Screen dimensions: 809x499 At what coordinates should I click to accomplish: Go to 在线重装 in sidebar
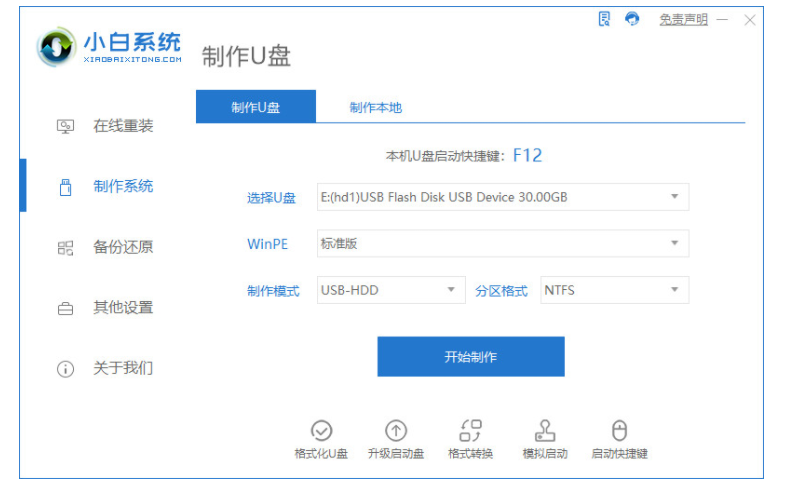click(122, 126)
